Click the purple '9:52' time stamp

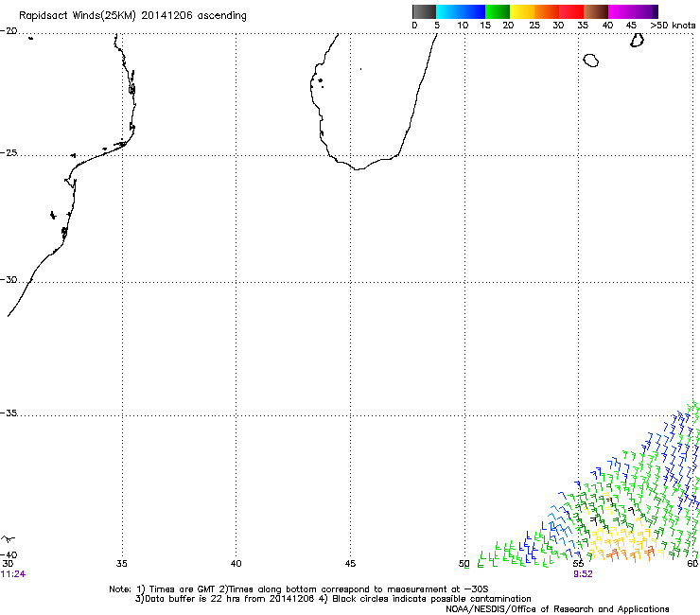click(x=583, y=574)
